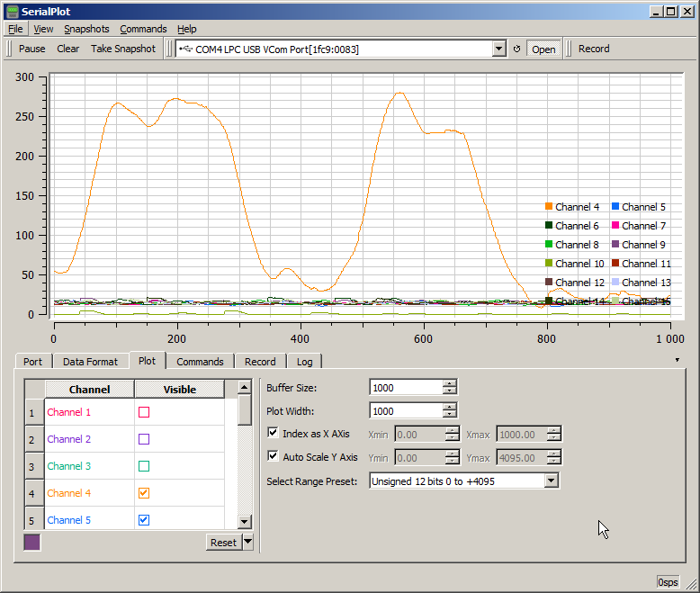Click the toolbar drag handle before Pause

(9, 49)
